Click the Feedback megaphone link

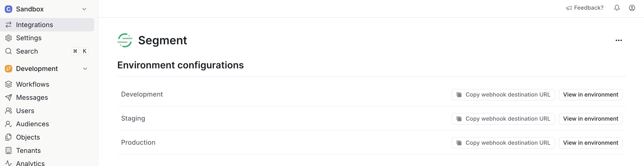click(584, 8)
